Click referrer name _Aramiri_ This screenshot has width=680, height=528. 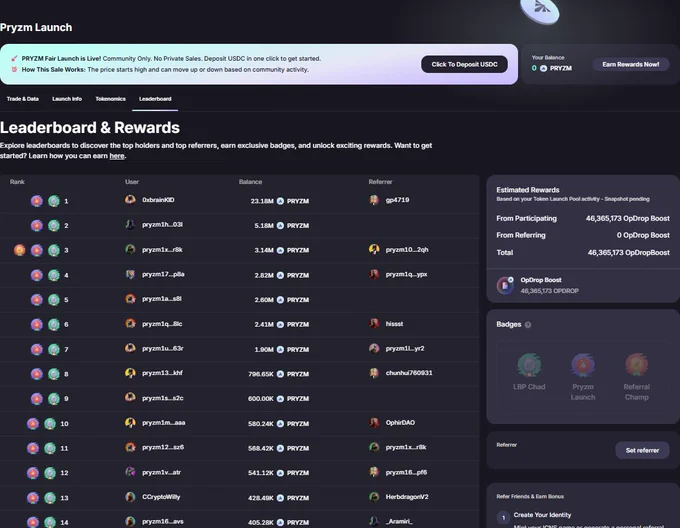coord(399,521)
